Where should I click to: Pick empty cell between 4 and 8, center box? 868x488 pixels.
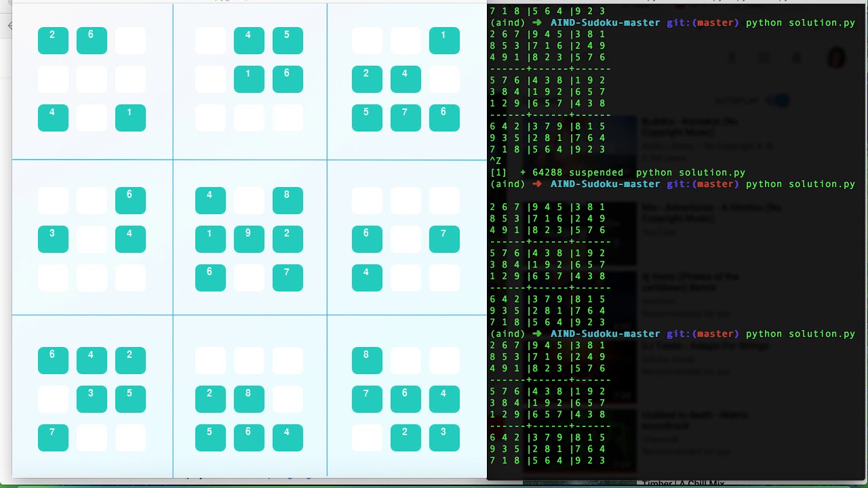[249, 201]
